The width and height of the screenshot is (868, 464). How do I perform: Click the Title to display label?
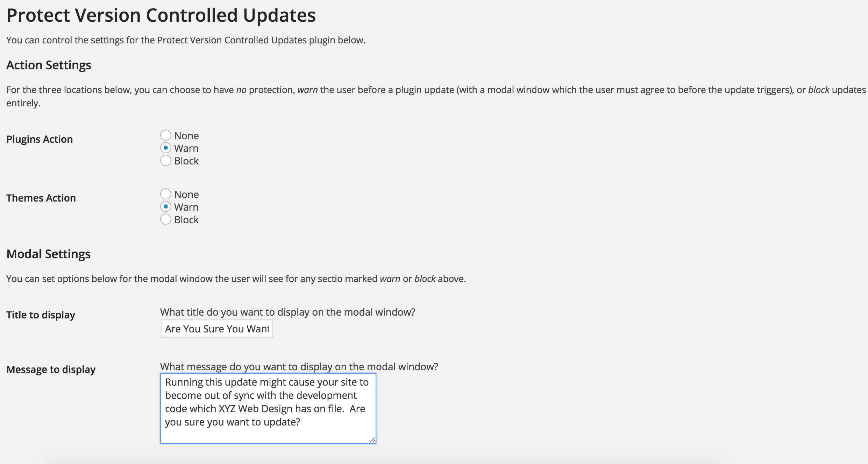tap(41, 315)
